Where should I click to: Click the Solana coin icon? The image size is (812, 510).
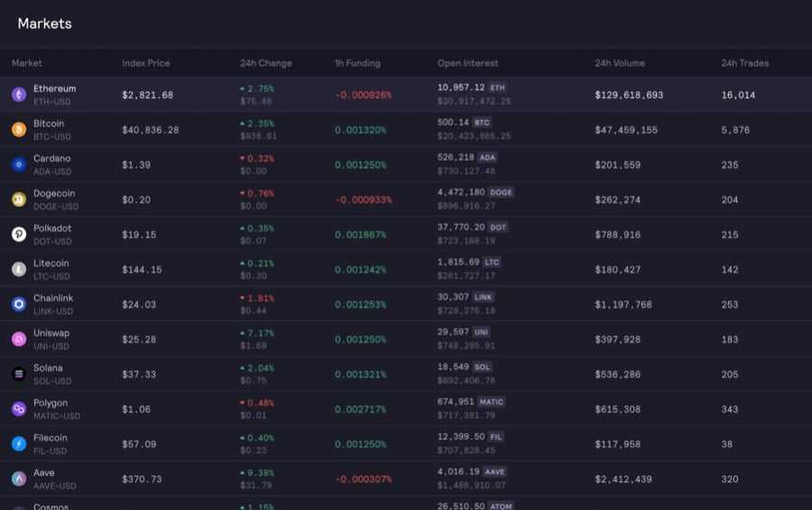click(19, 374)
